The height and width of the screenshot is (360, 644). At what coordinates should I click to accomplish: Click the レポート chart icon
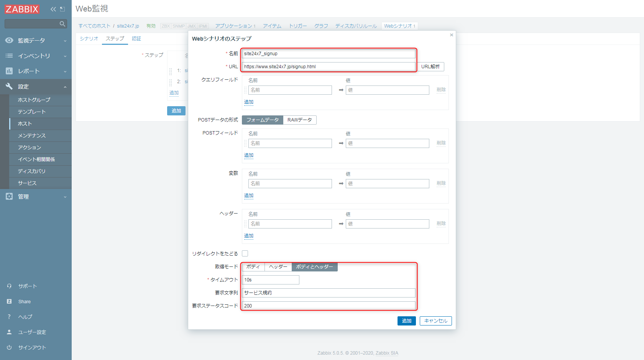coord(9,71)
